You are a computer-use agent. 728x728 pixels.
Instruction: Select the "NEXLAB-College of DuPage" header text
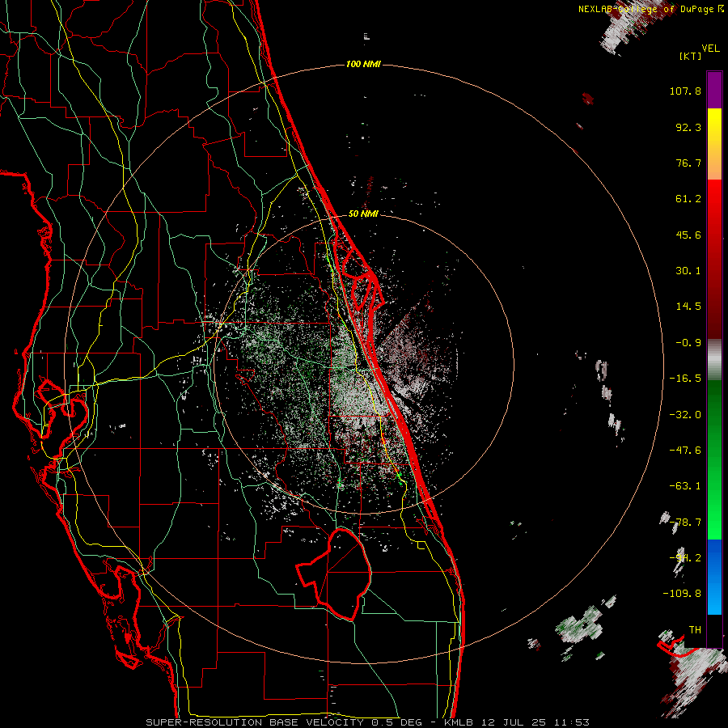pyautogui.click(x=645, y=9)
